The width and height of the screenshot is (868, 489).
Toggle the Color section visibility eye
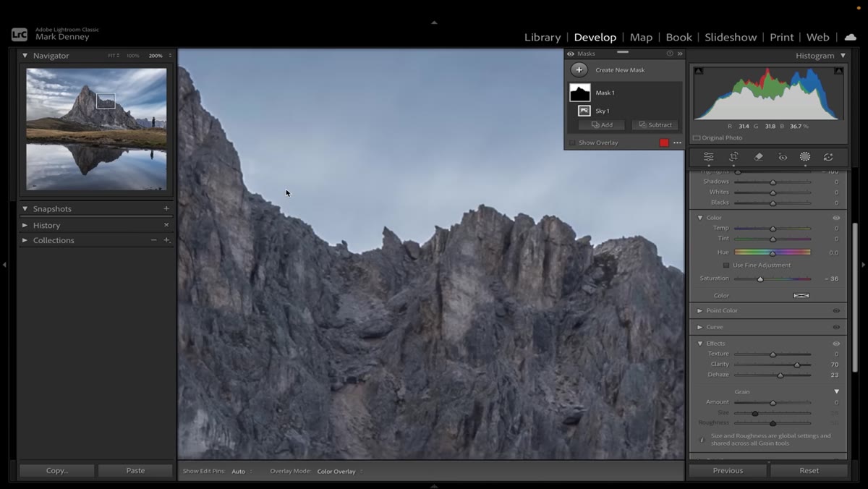pos(836,218)
